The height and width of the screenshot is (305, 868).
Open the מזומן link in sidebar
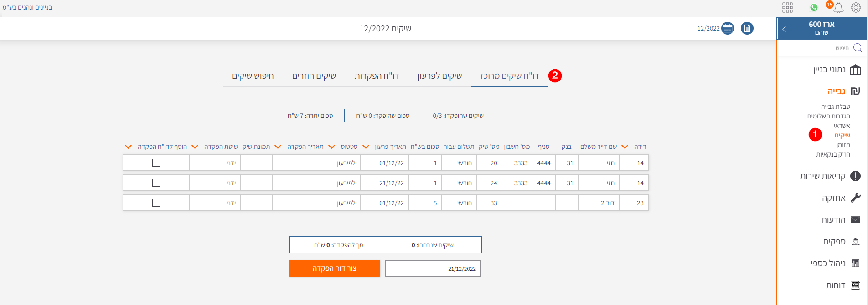pyautogui.click(x=843, y=145)
